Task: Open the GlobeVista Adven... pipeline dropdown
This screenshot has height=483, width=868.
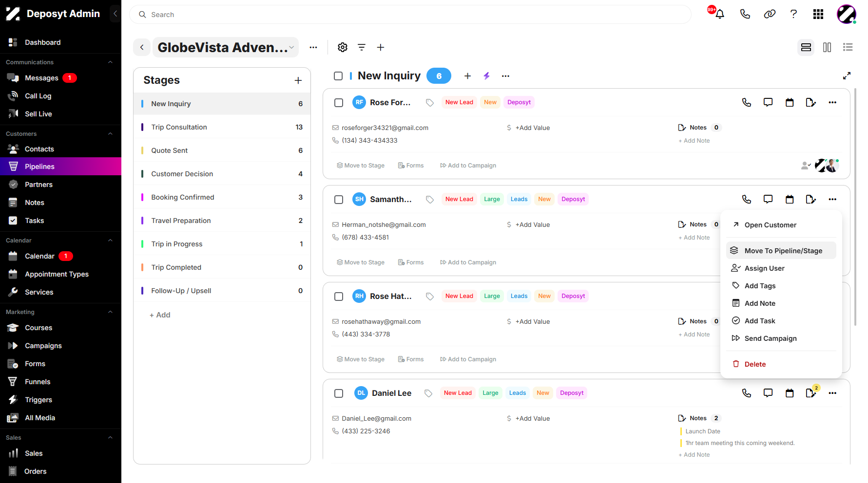Action: point(226,47)
